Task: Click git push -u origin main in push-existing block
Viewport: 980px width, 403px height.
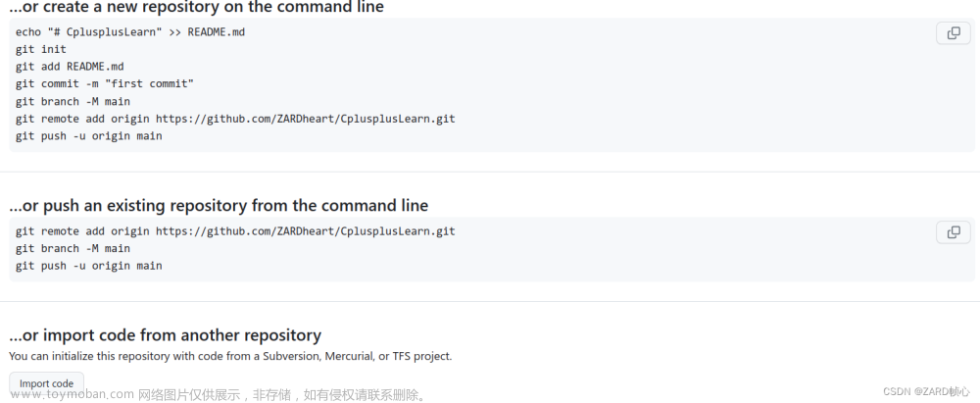Action: coord(89,266)
